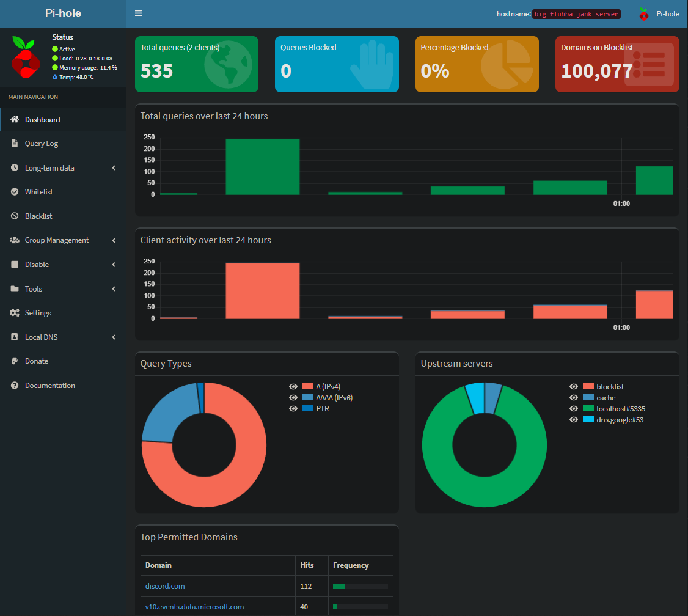Click the Blacklist prohibition icon
Image resolution: width=688 pixels, height=616 pixels.
[14, 216]
